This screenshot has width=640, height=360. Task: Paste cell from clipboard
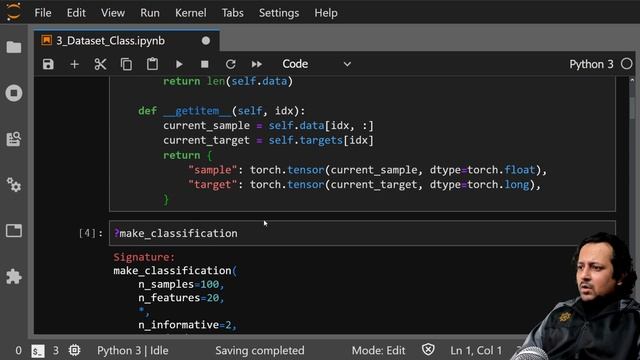click(152, 64)
